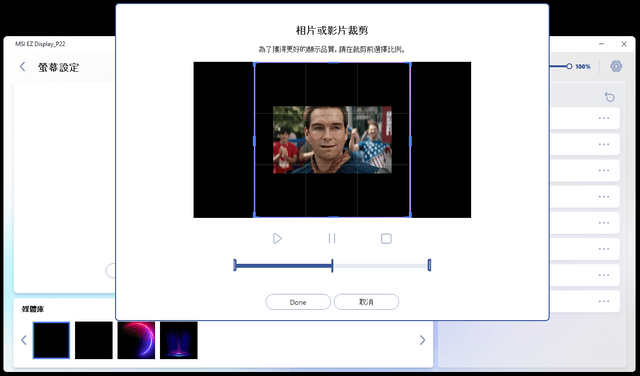Open more options on fifth list row
The width and height of the screenshot is (640, 376).
click(x=604, y=223)
